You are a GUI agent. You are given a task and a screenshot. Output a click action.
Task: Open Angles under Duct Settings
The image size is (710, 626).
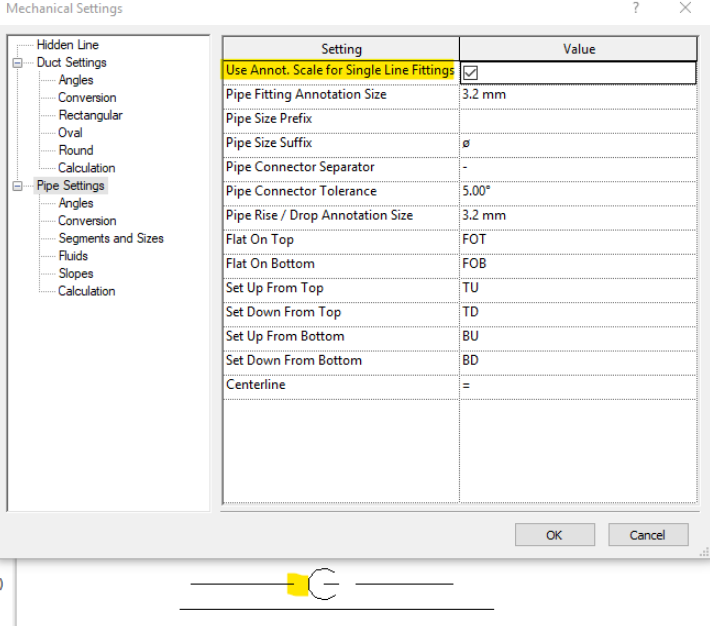76,80
